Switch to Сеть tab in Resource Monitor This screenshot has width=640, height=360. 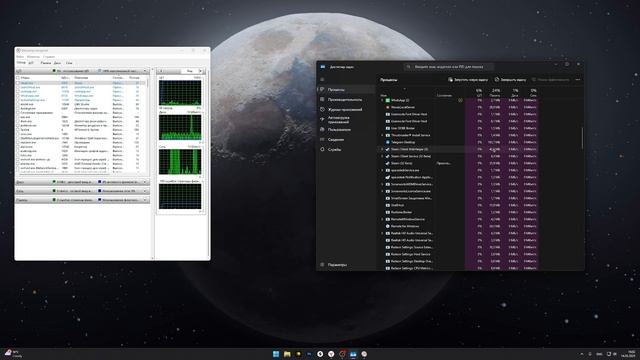69,63
